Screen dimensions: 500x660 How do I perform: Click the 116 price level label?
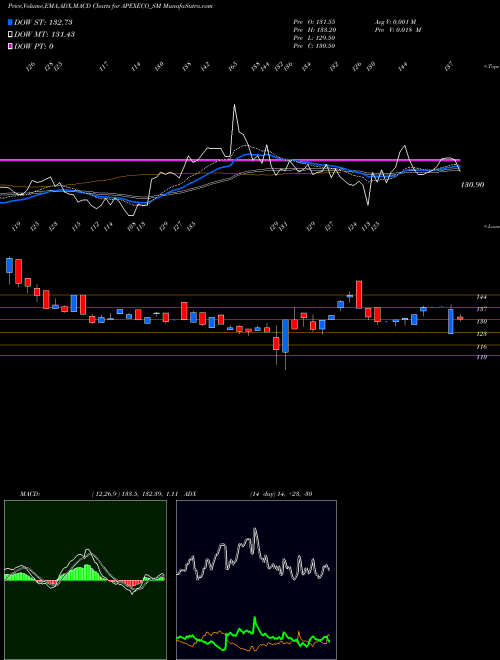[481, 347]
